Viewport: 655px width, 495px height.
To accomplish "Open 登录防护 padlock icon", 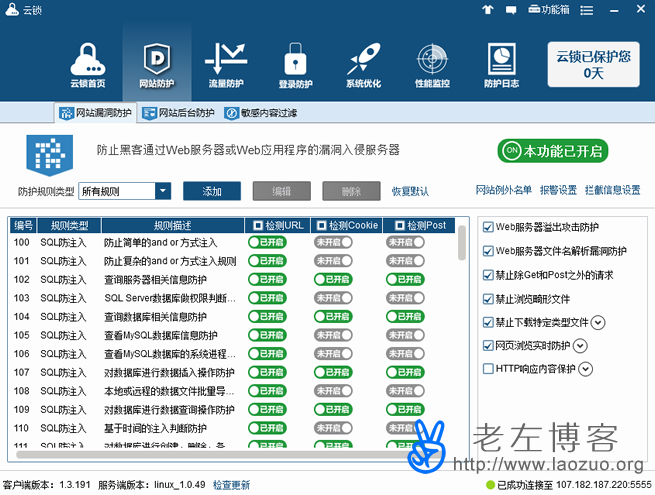I will pyautogui.click(x=295, y=65).
